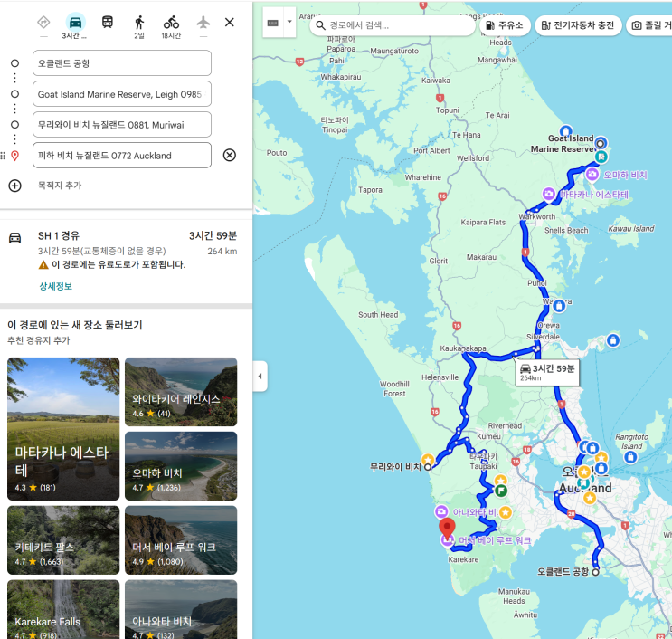
Task: Grab the reorder handle beside 피하 비치
Action: click(x=3, y=156)
